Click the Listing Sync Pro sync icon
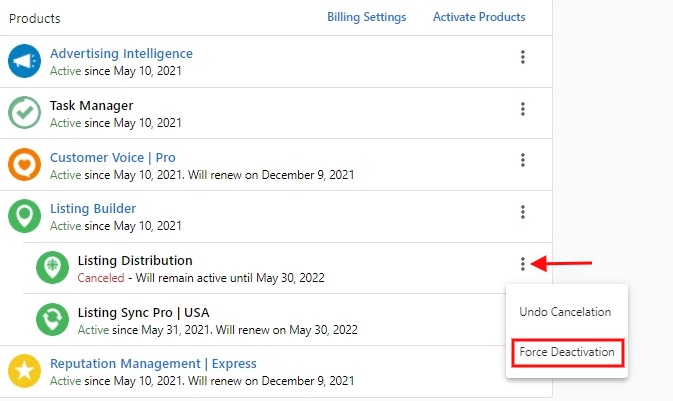The height and width of the screenshot is (401, 673). [x=52, y=319]
